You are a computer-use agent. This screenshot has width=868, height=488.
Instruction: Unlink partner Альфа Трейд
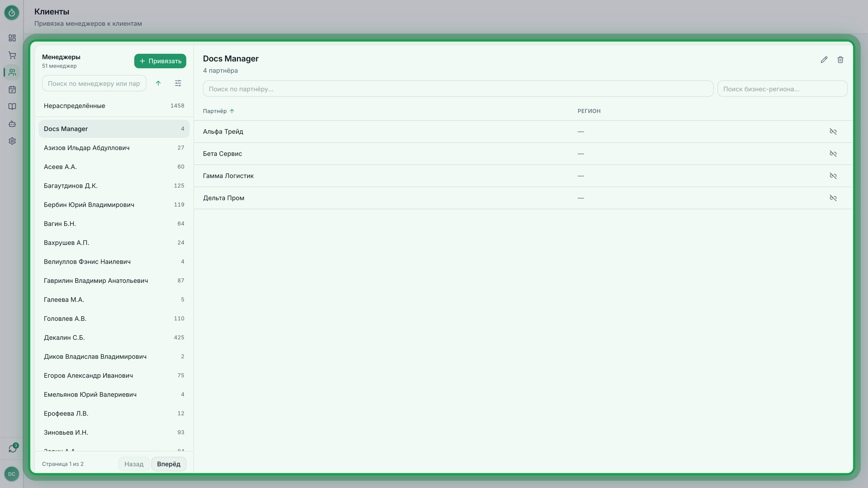(x=833, y=131)
